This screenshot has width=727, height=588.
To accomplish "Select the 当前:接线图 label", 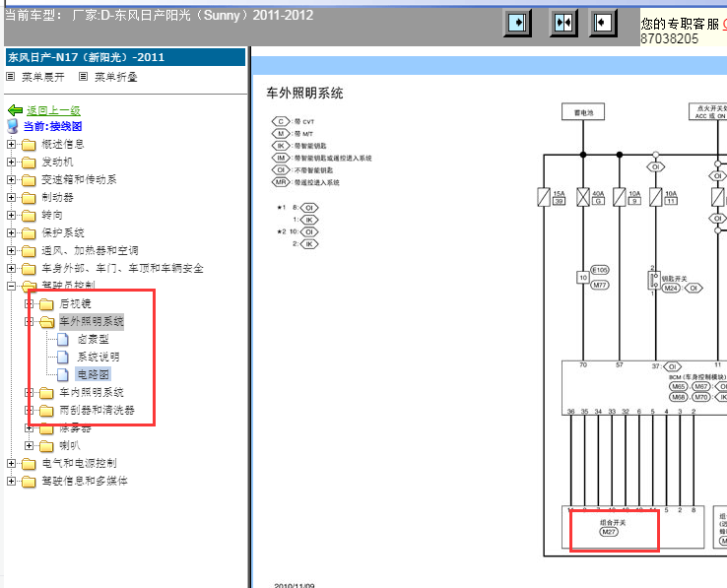I will tap(53, 126).
